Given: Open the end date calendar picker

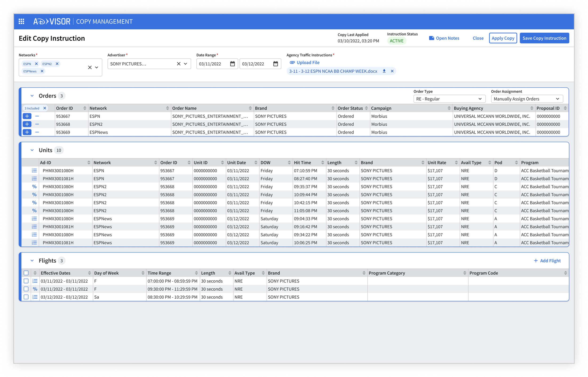Looking at the screenshot, I should 275,64.
